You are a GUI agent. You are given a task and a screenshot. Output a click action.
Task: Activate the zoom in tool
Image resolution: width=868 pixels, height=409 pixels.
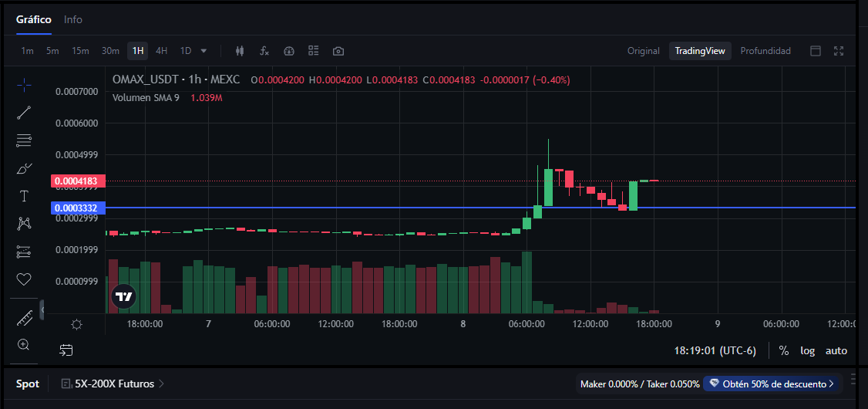point(24,345)
